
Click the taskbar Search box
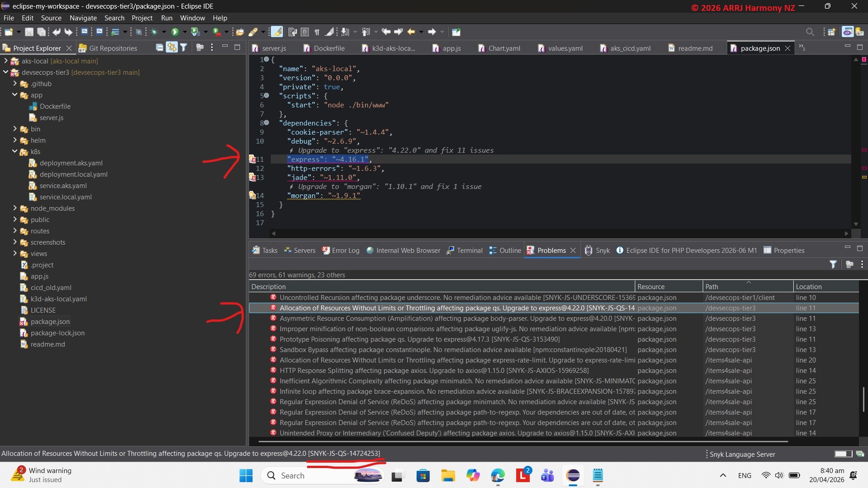(323, 475)
